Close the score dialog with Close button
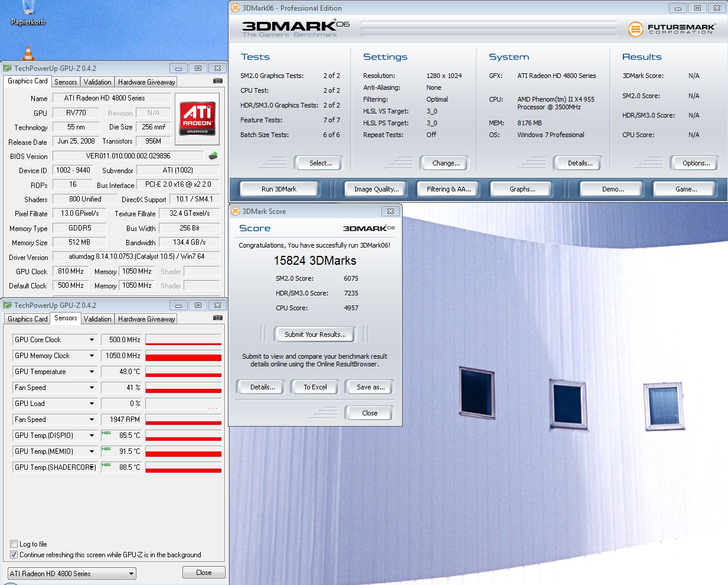The height and width of the screenshot is (585, 728). 370,413
